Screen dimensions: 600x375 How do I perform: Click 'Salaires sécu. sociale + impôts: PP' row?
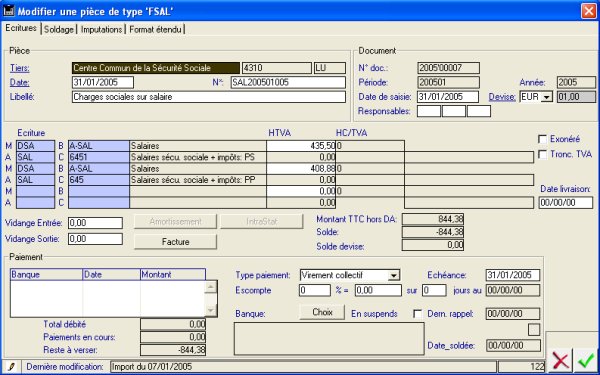point(198,180)
